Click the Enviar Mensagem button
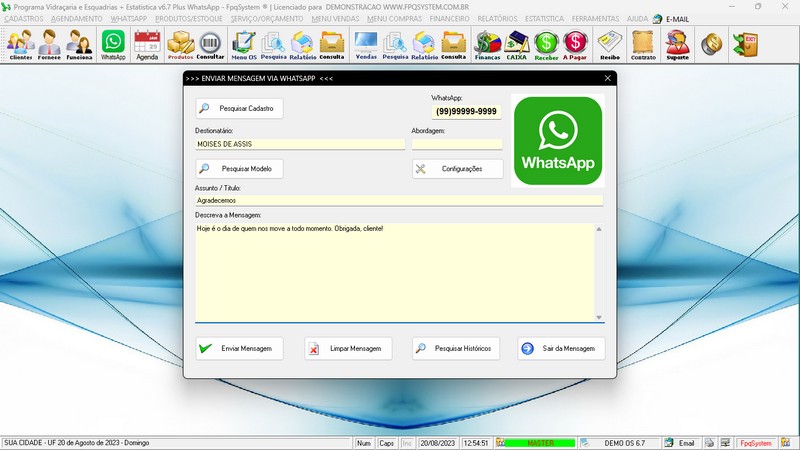Image resolution: width=800 pixels, height=450 pixels. [239, 348]
